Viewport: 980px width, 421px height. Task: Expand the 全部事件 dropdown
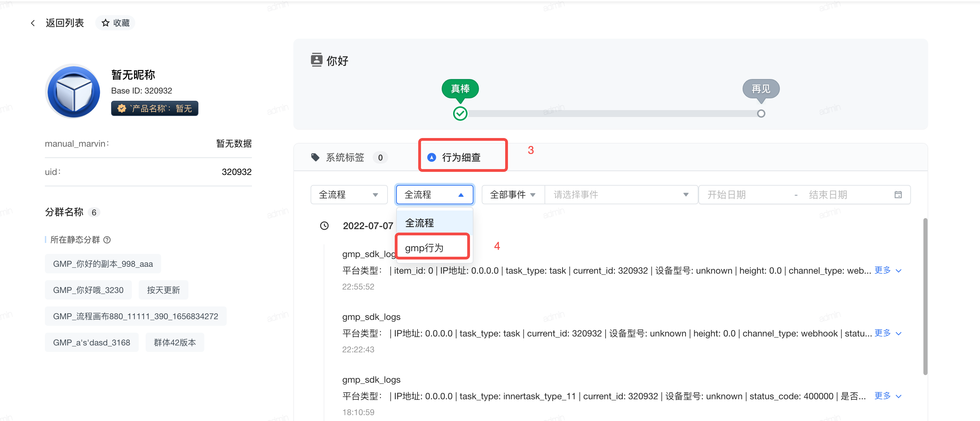click(512, 195)
